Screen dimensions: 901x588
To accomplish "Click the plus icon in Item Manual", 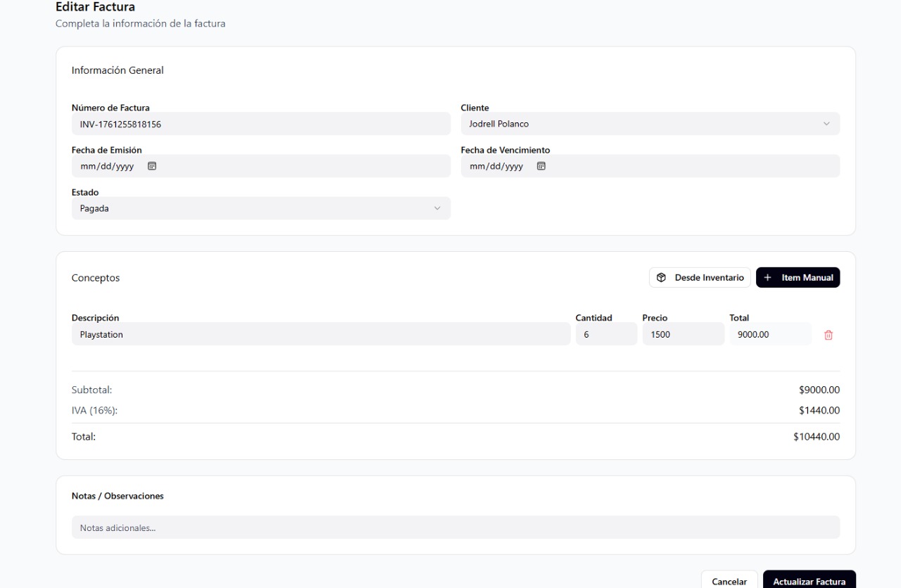I will point(767,278).
